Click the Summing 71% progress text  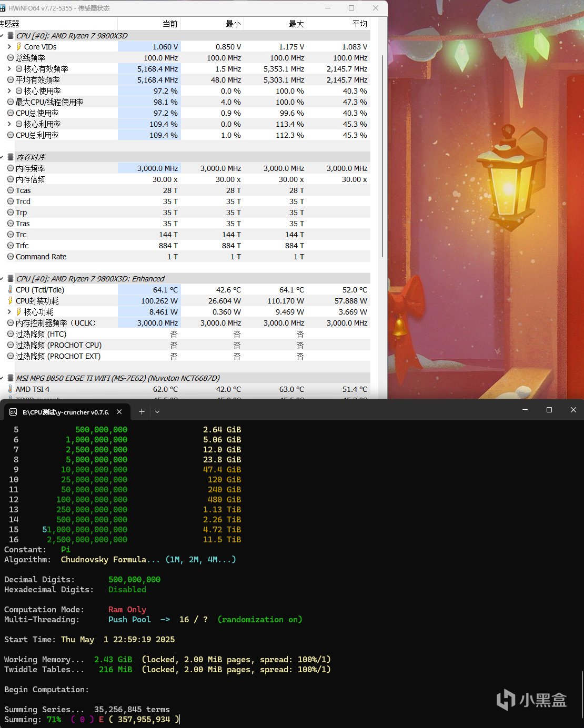[33, 720]
